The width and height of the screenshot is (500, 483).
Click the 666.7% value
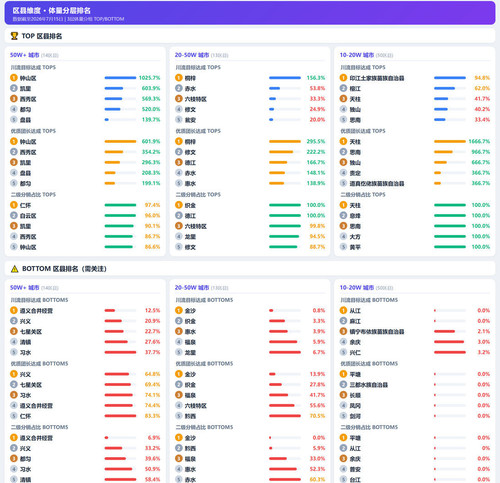(481, 162)
